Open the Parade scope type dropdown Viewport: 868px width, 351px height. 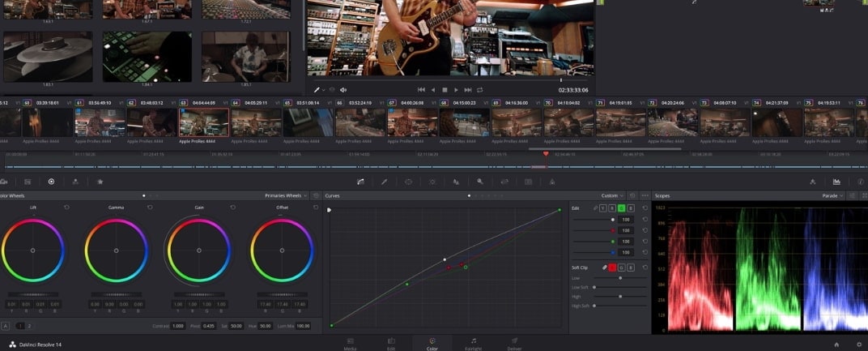click(833, 195)
